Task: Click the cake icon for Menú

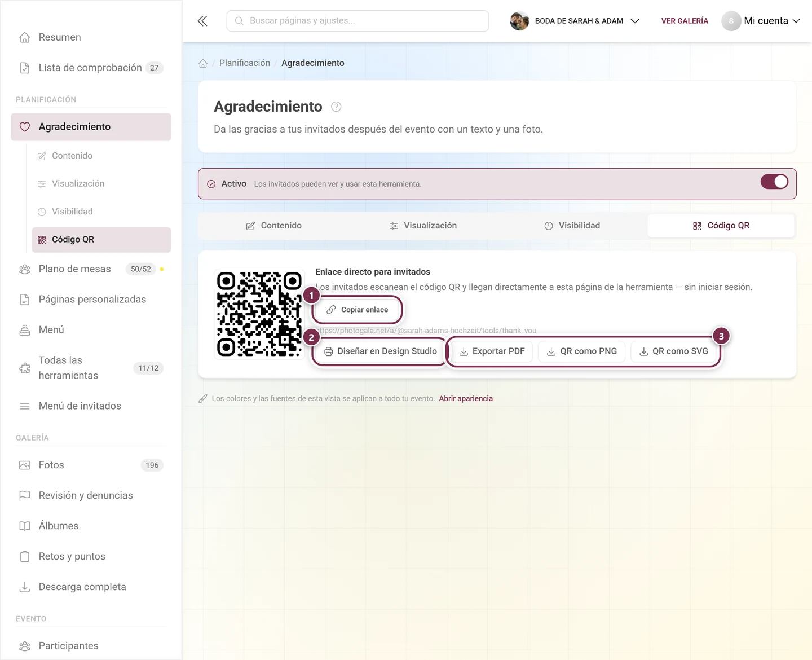Action: pos(25,330)
